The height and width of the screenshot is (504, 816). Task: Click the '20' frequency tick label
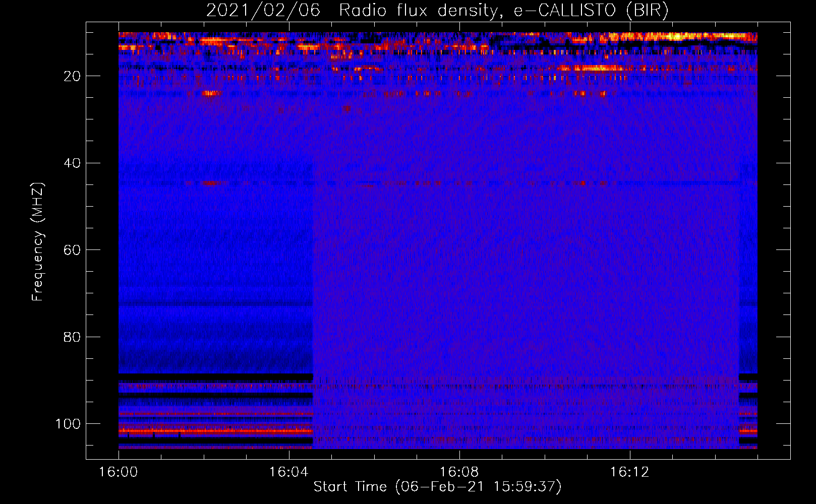point(72,76)
